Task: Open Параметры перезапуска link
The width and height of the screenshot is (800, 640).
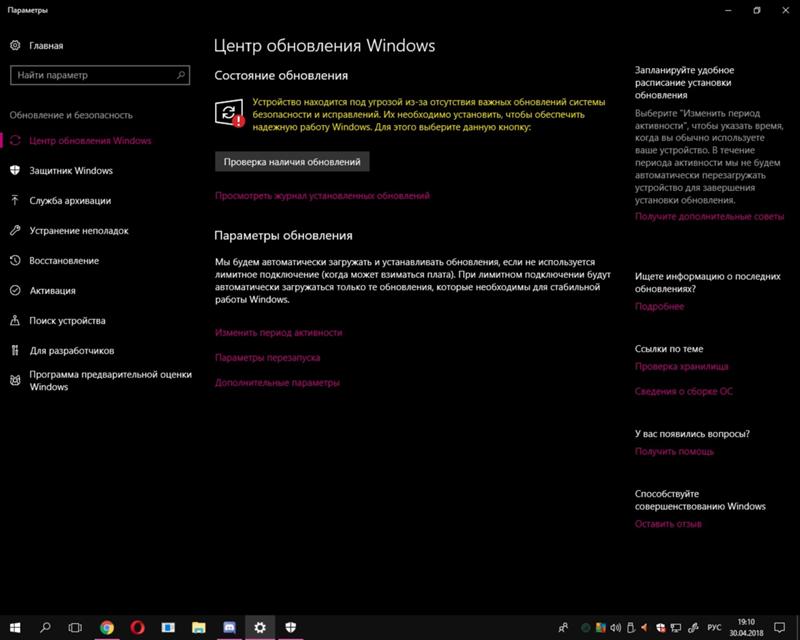Action: click(x=267, y=357)
